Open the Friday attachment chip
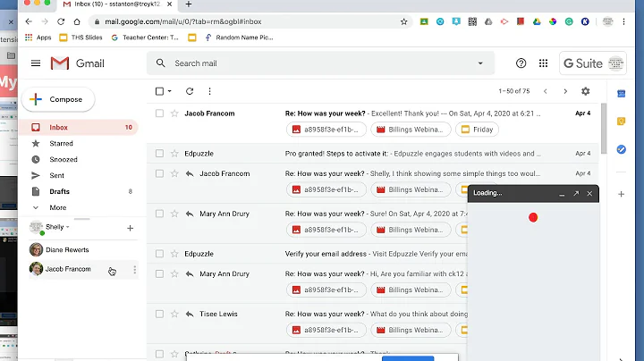 (477, 130)
